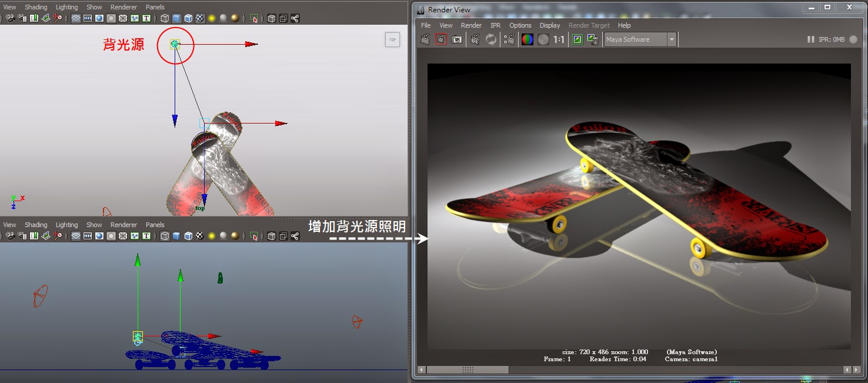Remove the image using the trash icon
This screenshot has width=868, height=383.
click(593, 39)
